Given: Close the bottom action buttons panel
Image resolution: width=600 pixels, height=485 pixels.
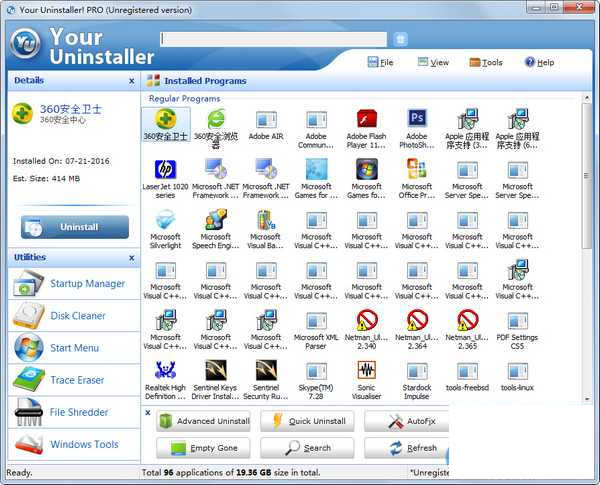Looking at the screenshot, I should click(x=148, y=413).
